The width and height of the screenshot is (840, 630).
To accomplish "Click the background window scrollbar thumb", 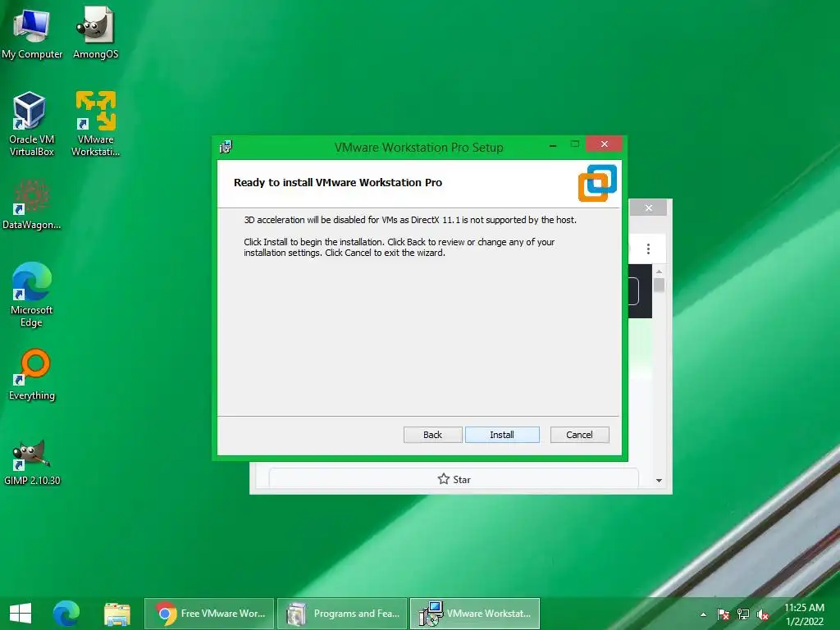I will pos(659,285).
